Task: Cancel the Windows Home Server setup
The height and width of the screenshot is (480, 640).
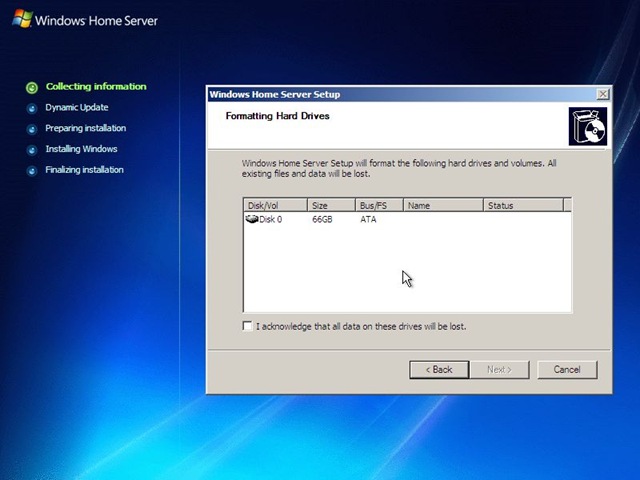Action: (x=567, y=370)
